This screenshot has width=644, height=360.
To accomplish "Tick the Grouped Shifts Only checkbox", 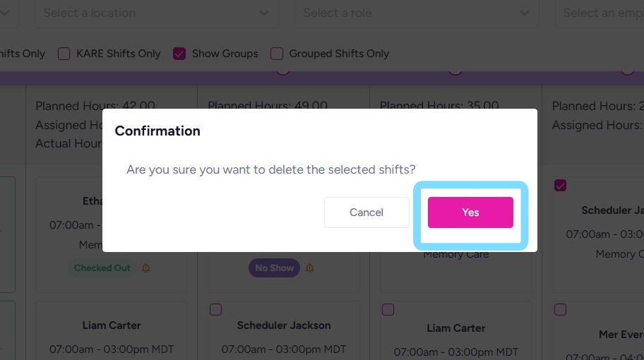I will (277, 54).
